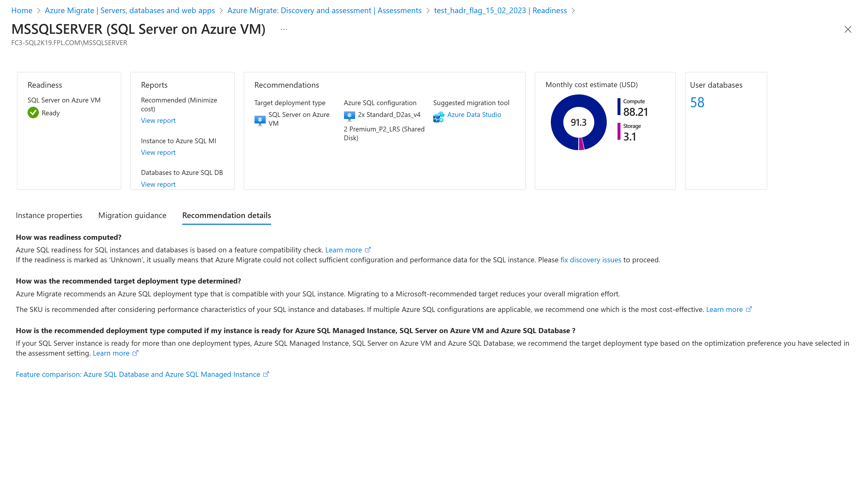Click the SQL Server on Azure VM icon

coord(260,119)
